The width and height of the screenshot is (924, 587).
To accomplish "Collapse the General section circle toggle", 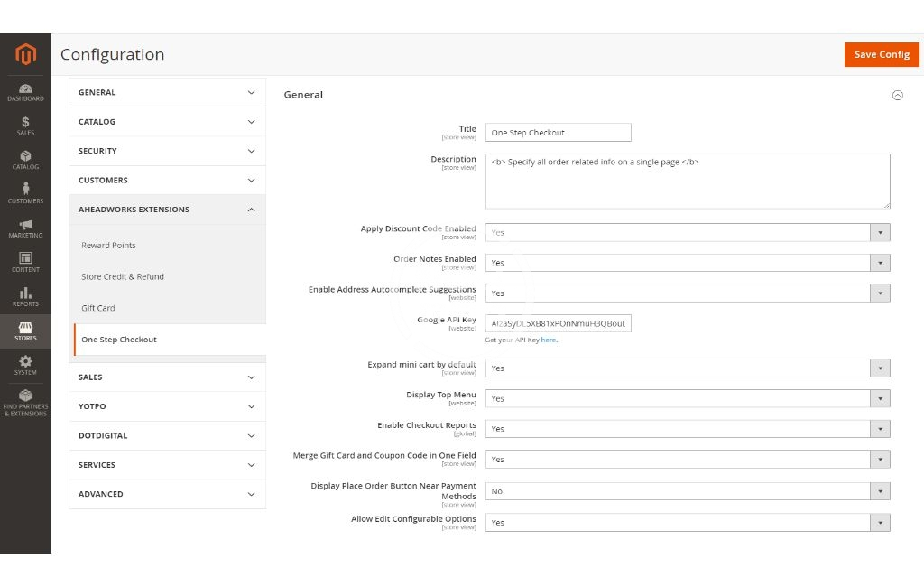I will tap(897, 95).
